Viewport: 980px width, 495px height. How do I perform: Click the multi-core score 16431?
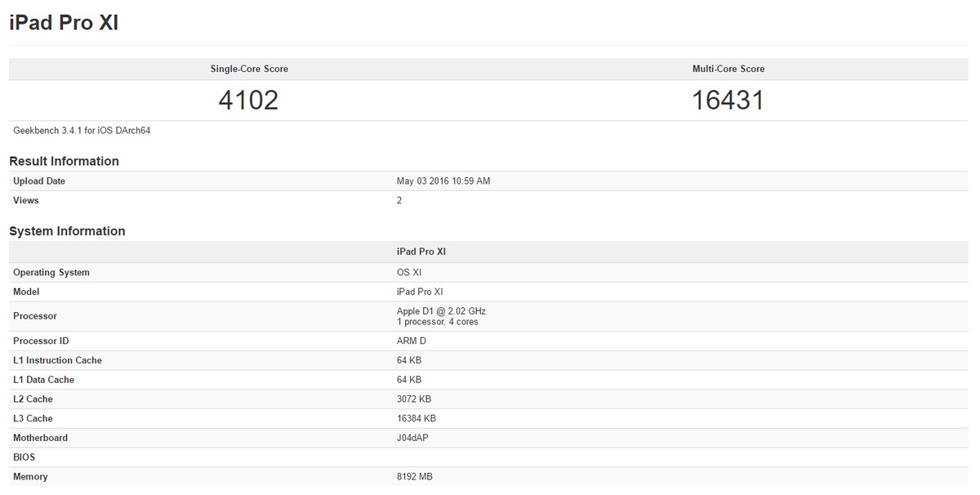727,100
